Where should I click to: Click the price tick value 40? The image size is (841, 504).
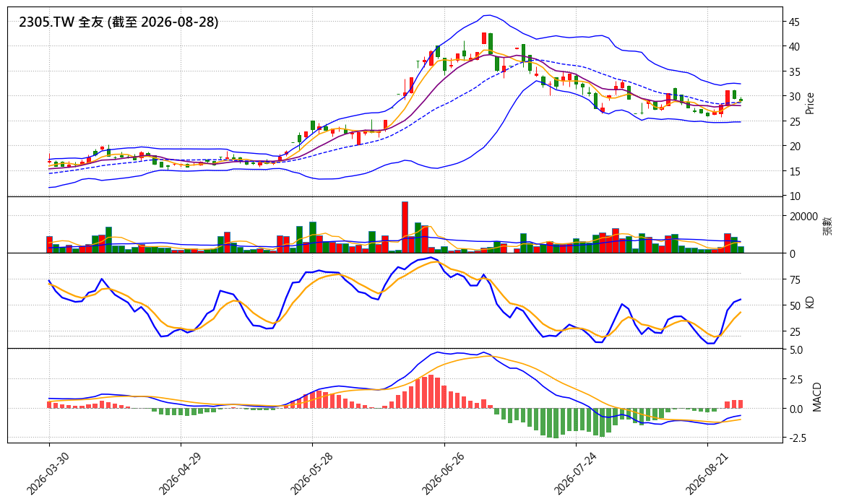coord(794,47)
